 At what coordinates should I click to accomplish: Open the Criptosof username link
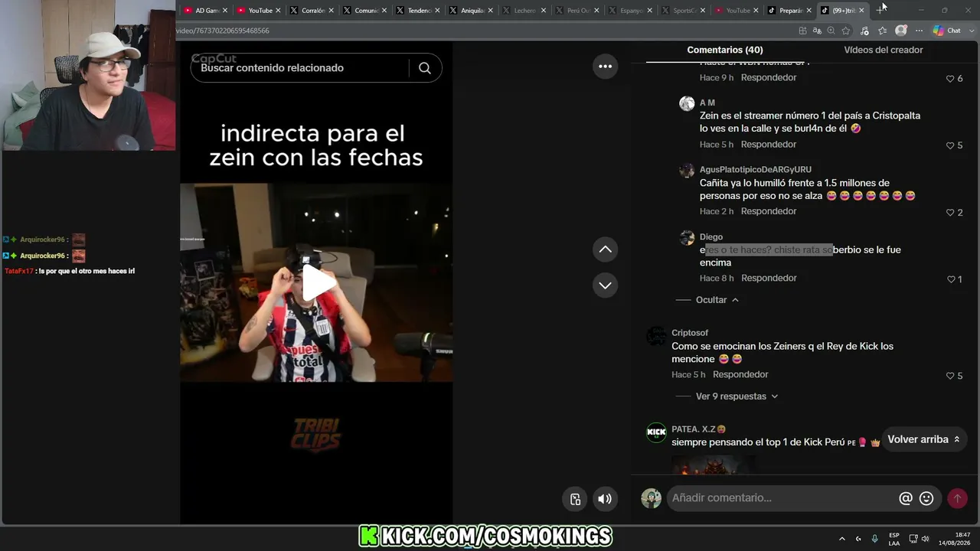[690, 333]
